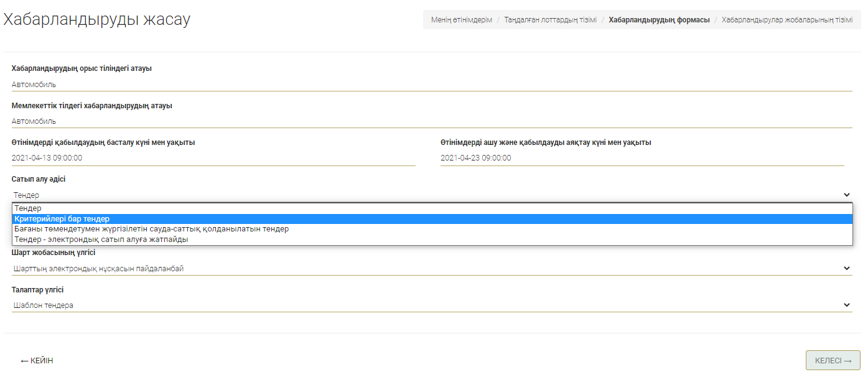Select the 'Тендер' option in the open list
This screenshot has width=868, height=377.
[x=28, y=208]
